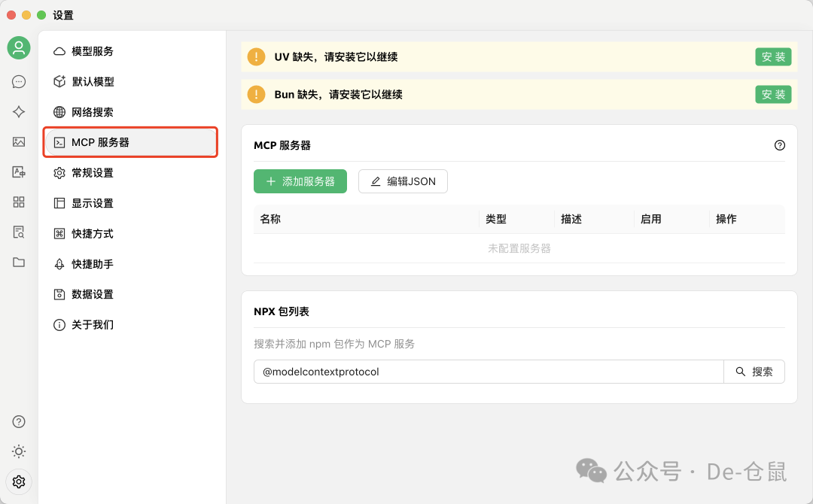This screenshot has height=504, width=813.
Task: Switch to 模型服务 settings section
Action: click(x=93, y=51)
